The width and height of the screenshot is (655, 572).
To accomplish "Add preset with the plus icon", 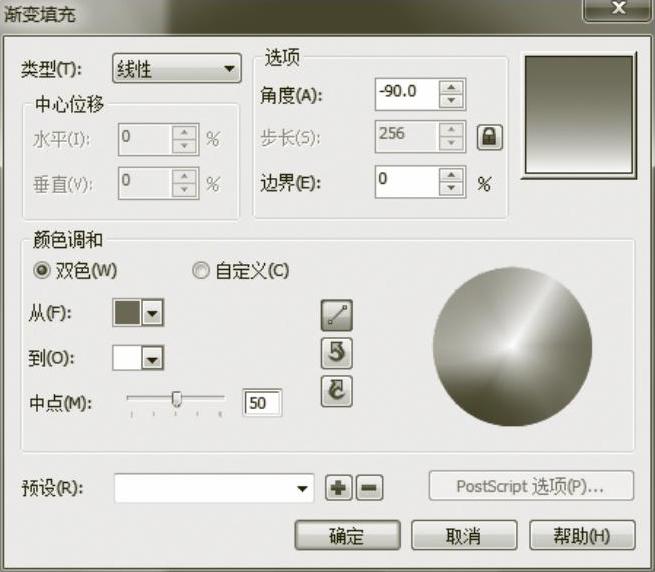I will click(338, 488).
